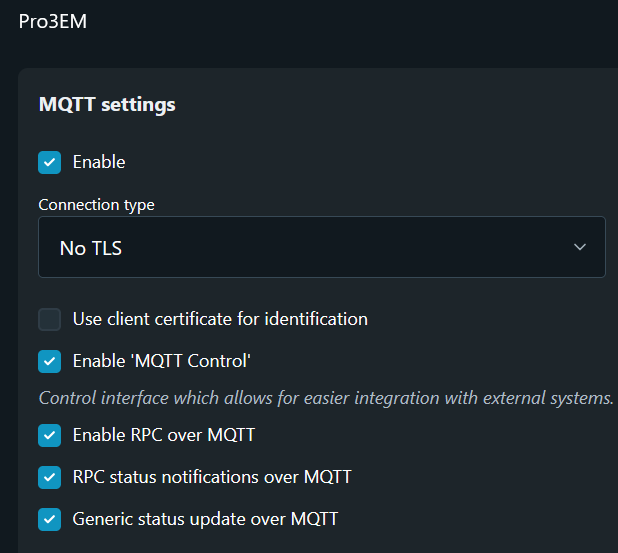
Task: Open the Connection type dropdown
Action: point(321,247)
